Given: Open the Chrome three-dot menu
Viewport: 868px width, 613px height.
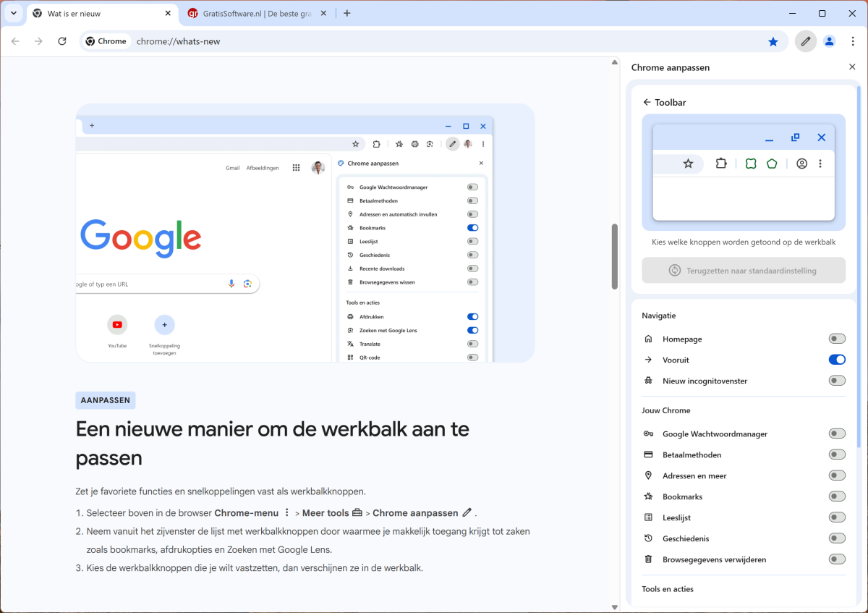Looking at the screenshot, I should click(853, 41).
